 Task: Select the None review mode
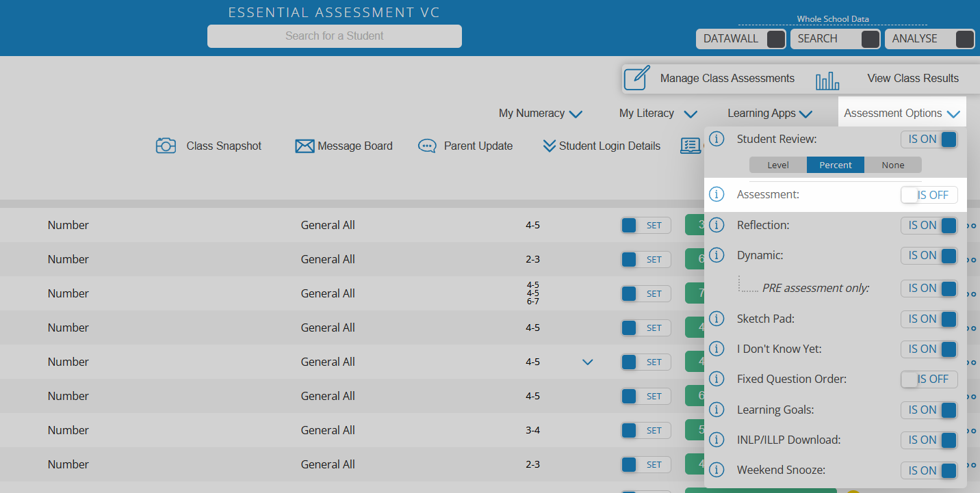[893, 165]
